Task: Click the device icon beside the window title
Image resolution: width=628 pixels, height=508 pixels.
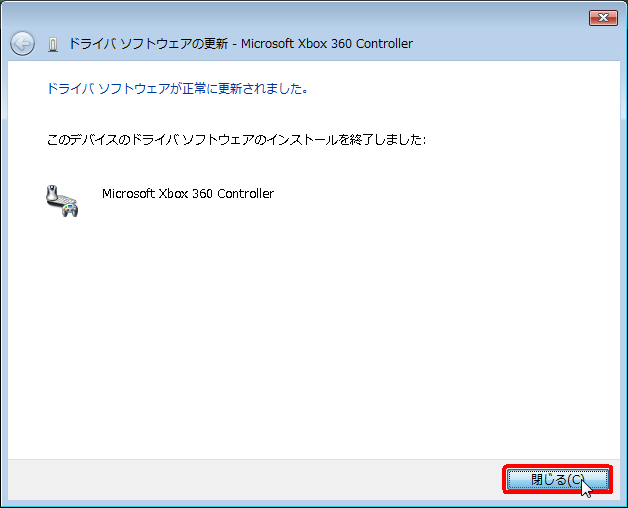Action: 53,44
